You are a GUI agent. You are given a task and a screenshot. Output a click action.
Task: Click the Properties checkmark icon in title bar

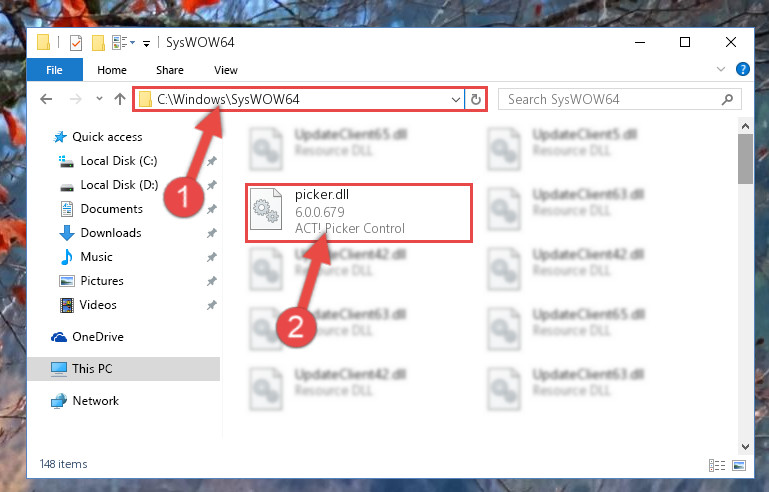coord(76,43)
